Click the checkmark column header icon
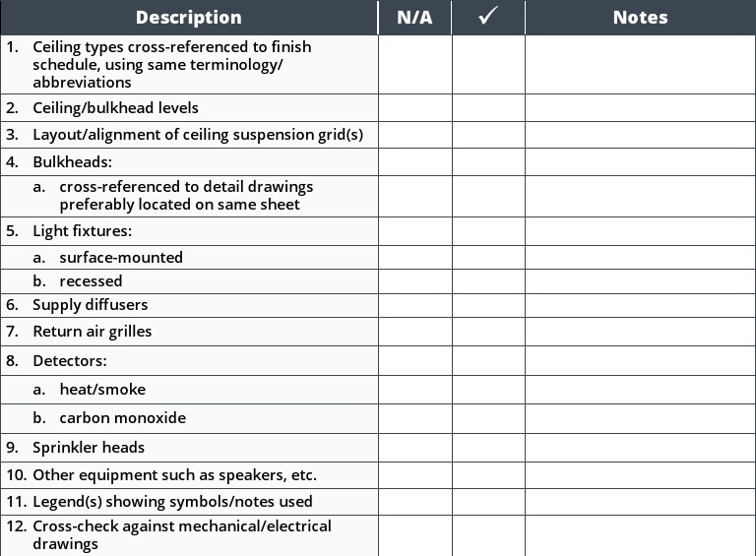Screen dimensions: 756x556 (488, 18)
